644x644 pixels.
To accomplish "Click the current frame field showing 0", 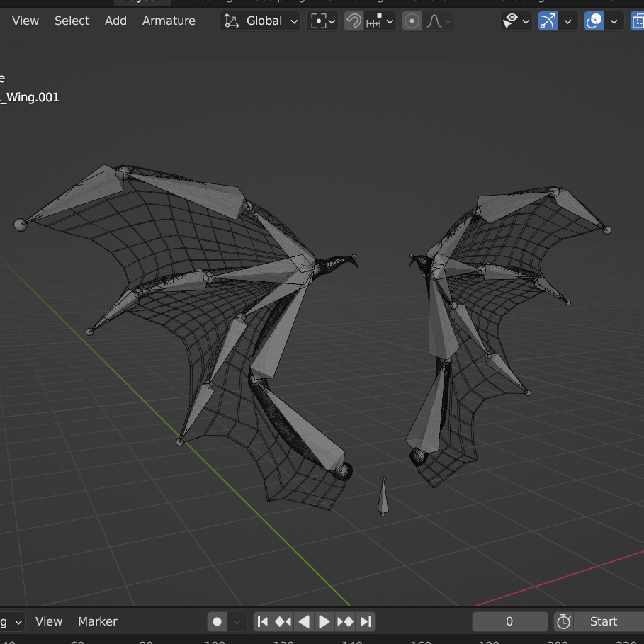I will 509,622.
